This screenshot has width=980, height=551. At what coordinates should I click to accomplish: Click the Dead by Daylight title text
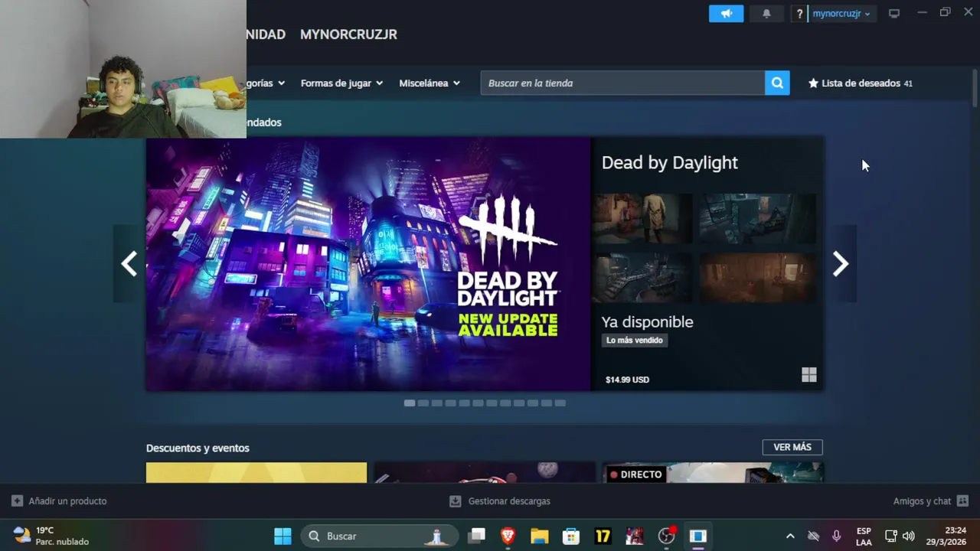point(669,162)
